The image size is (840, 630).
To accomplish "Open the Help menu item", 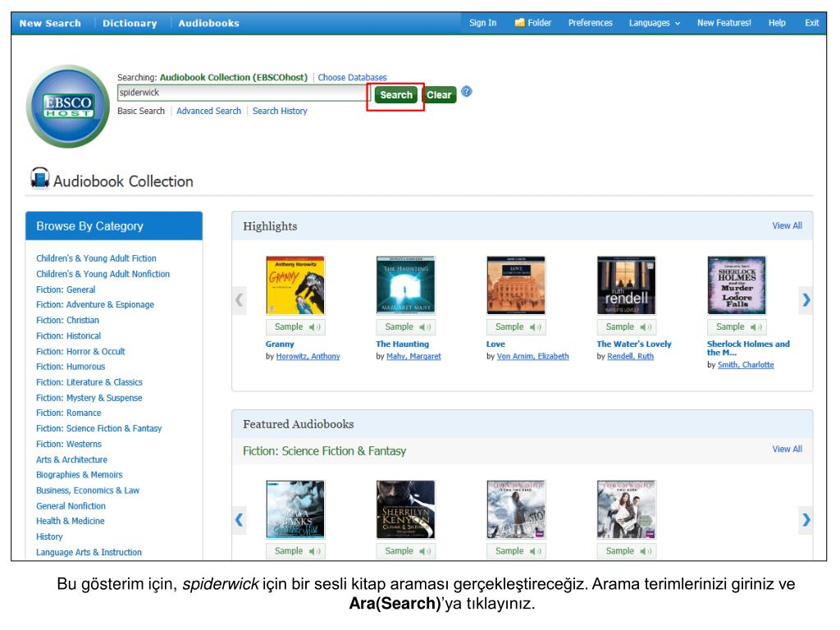I will click(x=777, y=23).
